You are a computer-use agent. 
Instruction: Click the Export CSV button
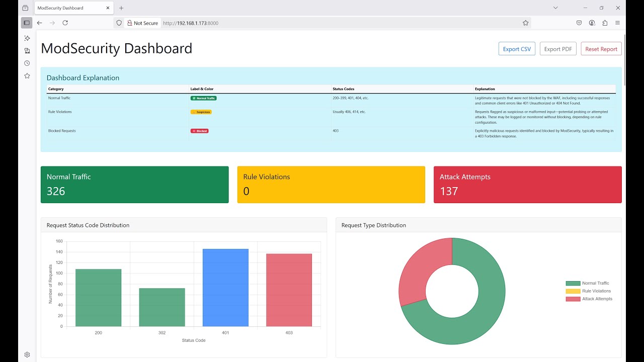tap(517, 49)
